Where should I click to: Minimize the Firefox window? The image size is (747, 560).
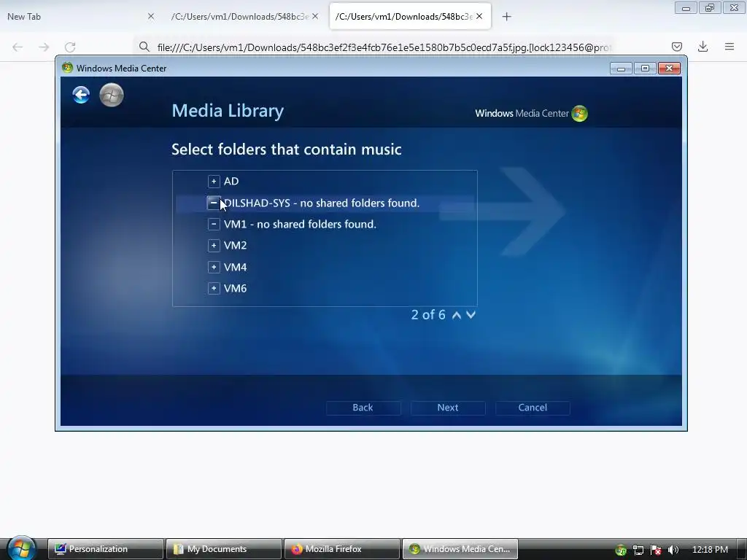tap(686, 8)
